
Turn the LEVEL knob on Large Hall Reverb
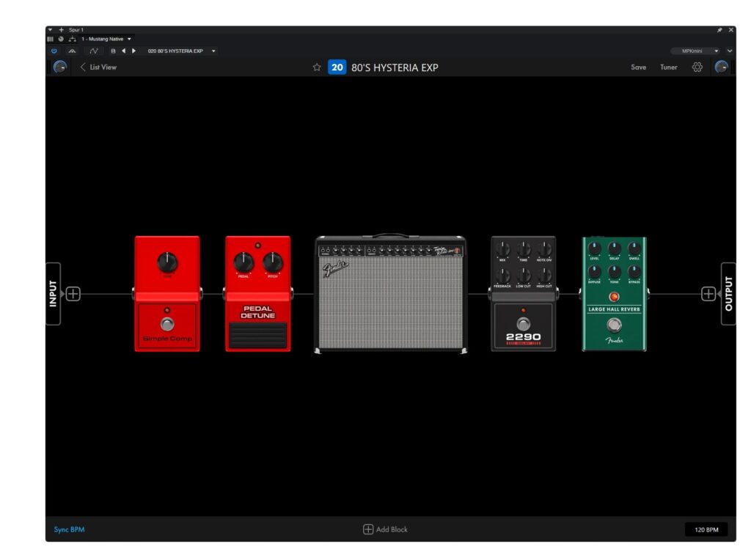pyautogui.click(x=594, y=248)
